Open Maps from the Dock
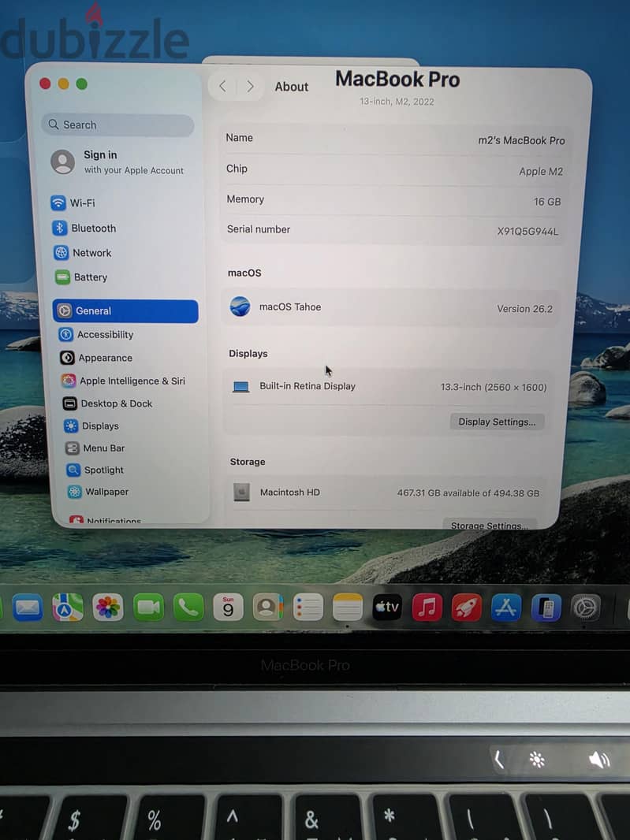630x840 pixels. click(68, 608)
